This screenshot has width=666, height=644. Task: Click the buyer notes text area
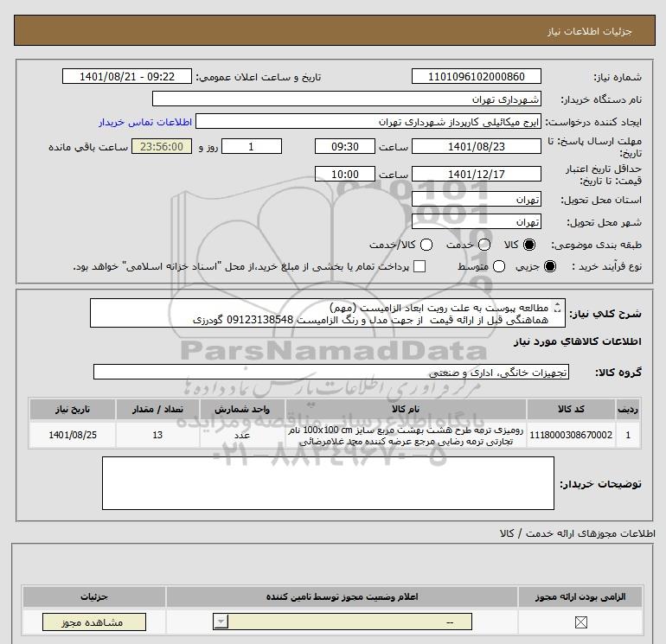tap(328, 483)
